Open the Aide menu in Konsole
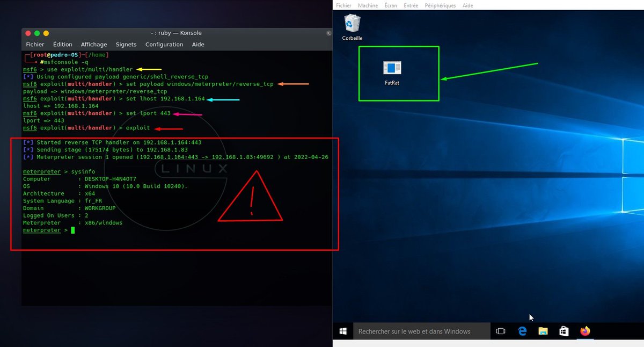The image size is (644, 347). (x=198, y=45)
